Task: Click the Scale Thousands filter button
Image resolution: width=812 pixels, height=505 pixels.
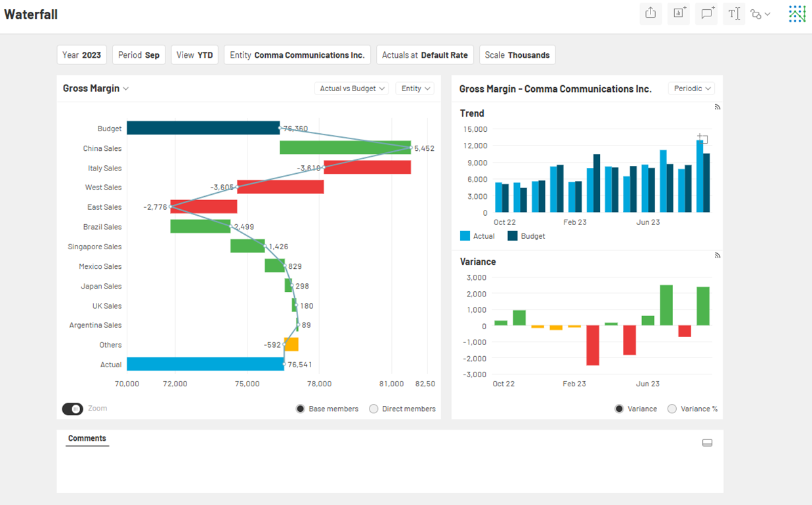Action: point(517,55)
